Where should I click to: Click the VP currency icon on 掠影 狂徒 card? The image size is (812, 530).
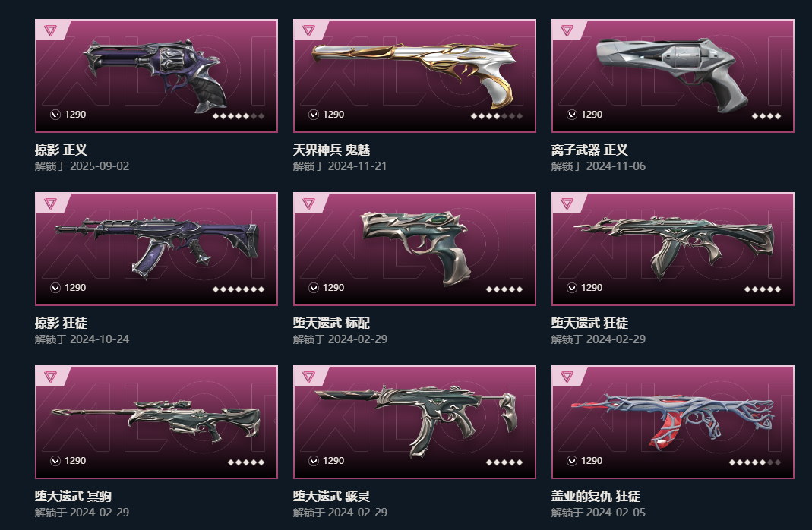click(x=55, y=288)
